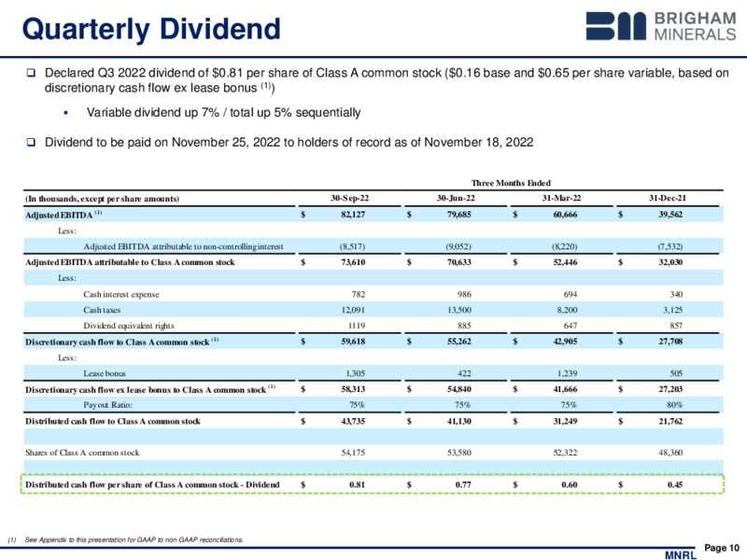Click ex lease bonus value 58,313
747x560 pixels.
tap(353, 389)
